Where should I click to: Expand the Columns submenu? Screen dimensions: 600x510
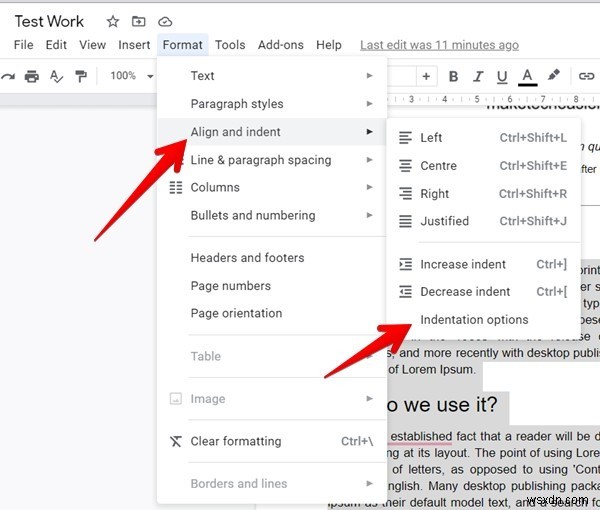coord(272,187)
